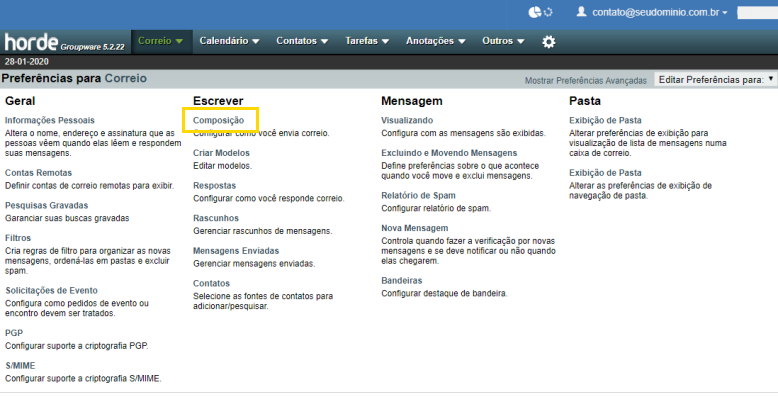Click the loading spinner icon

point(548,12)
